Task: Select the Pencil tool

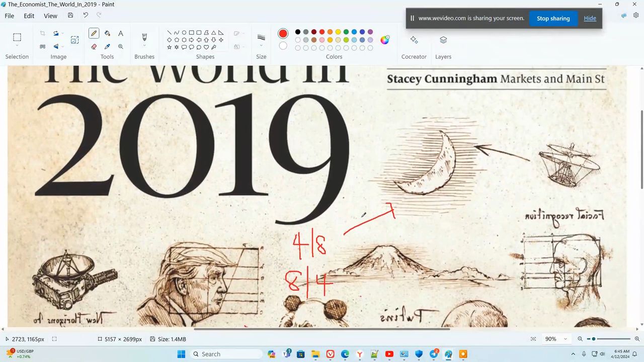Action: 94,33
